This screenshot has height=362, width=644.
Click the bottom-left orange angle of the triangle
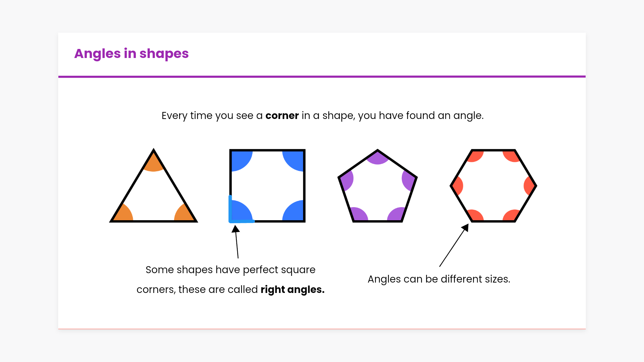[x=123, y=214]
